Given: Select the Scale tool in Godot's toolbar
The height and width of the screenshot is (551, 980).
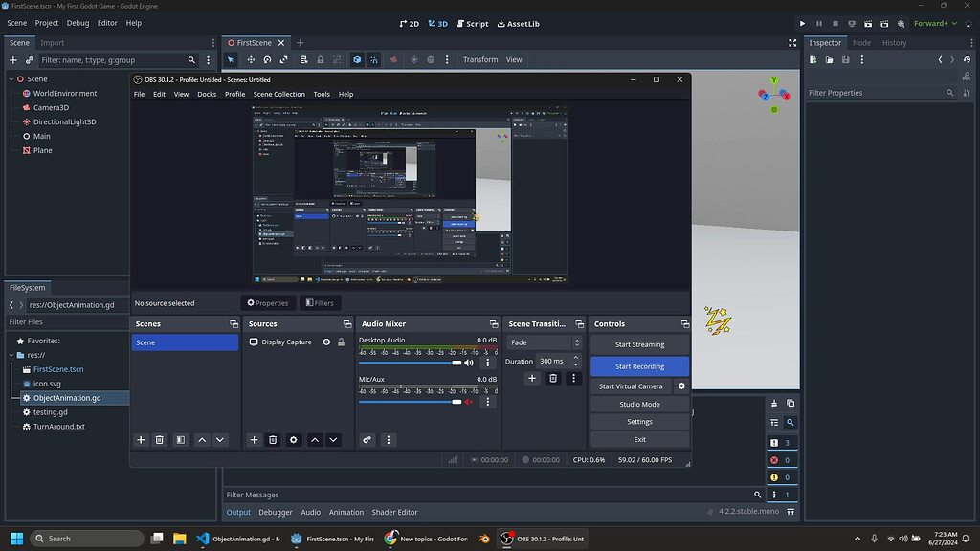Looking at the screenshot, I should pyautogui.click(x=284, y=59).
